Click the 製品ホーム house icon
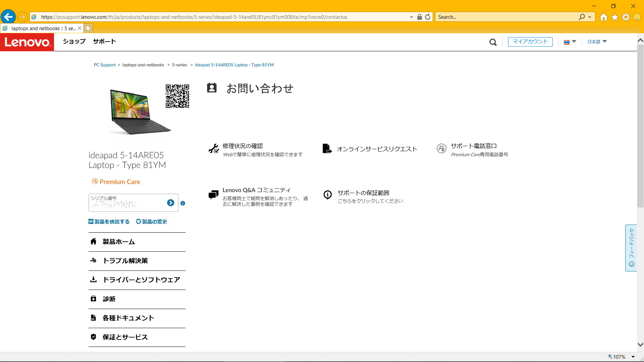 pos(94,241)
